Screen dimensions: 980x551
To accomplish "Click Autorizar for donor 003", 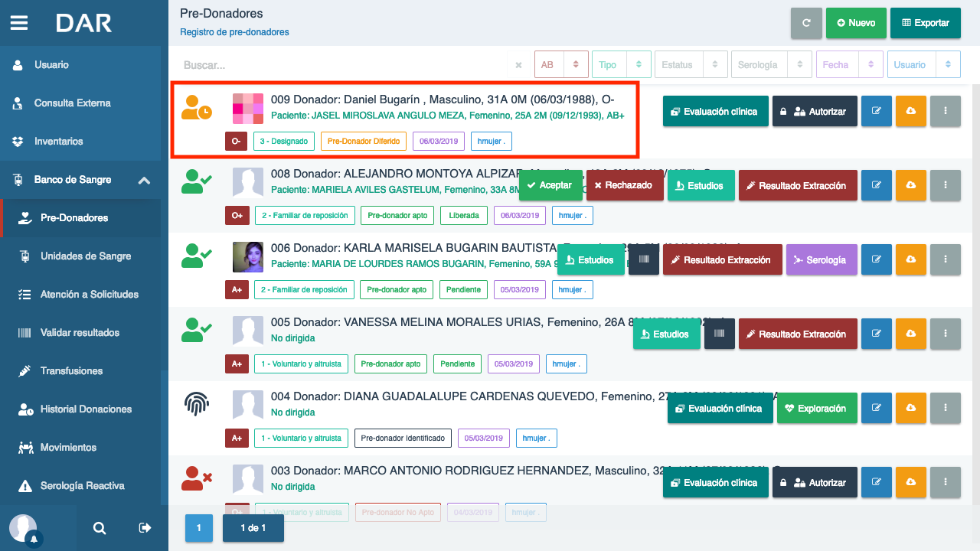I will [815, 483].
